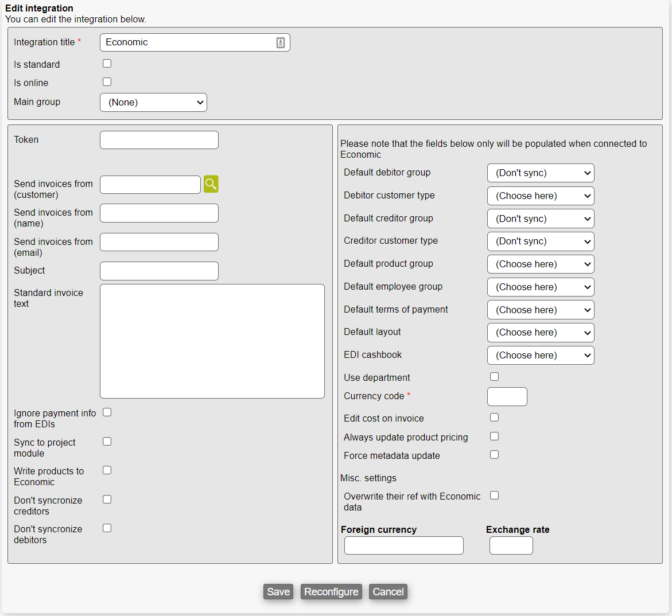Focus the Currency code field
Image resolution: width=672 pixels, height=616 pixels.
point(507,397)
